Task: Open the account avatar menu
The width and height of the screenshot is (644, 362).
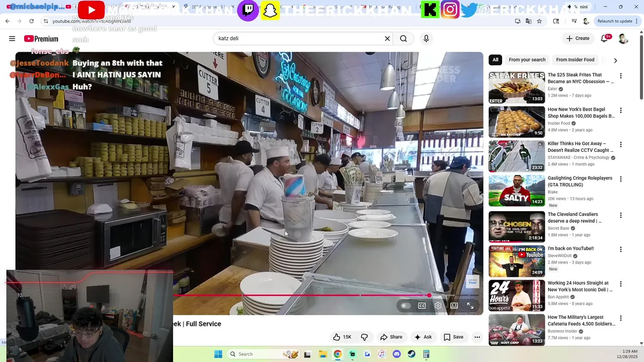Action: coord(623,39)
